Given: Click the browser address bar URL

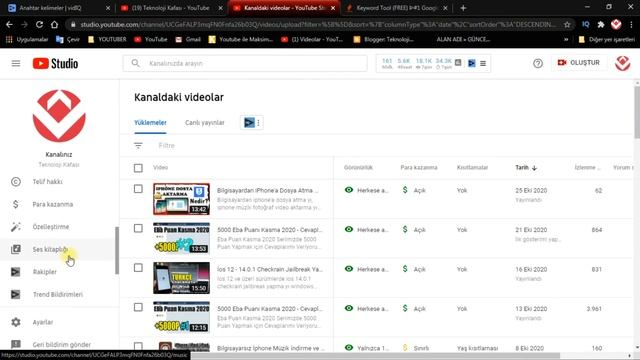Looking at the screenshot, I should [318, 24].
